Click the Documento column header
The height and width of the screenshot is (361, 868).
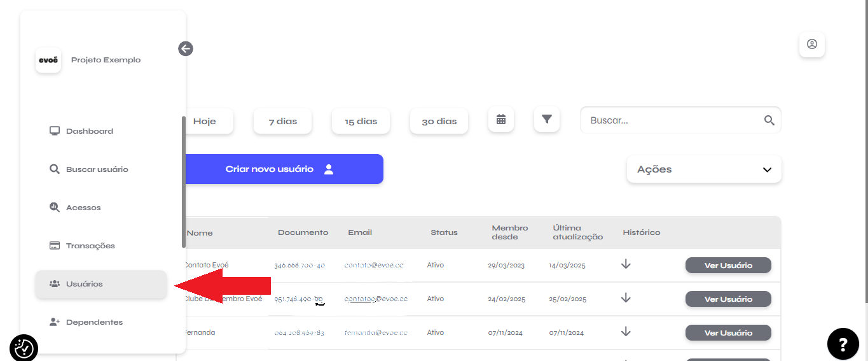click(303, 232)
